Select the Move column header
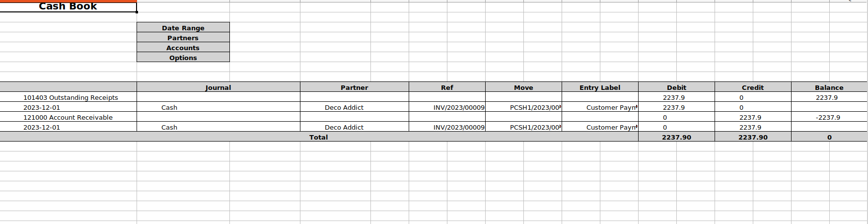This screenshot has height=224, width=868. (x=523, y=87)
